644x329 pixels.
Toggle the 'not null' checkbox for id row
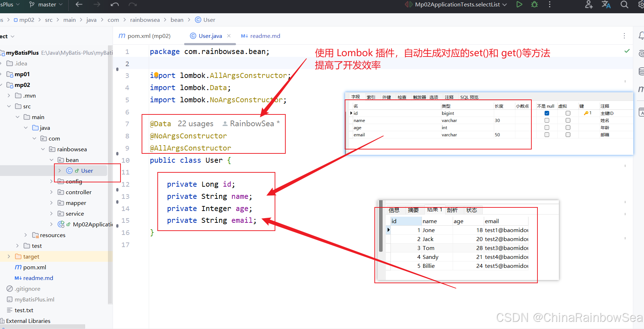(547, 113)
